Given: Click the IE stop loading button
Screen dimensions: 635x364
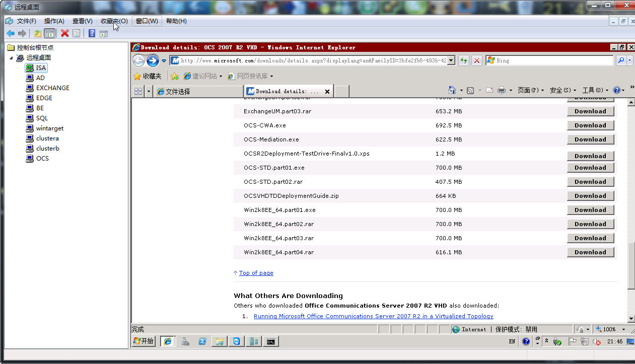Looking at the screenshot, I should (x=477, y=60).
